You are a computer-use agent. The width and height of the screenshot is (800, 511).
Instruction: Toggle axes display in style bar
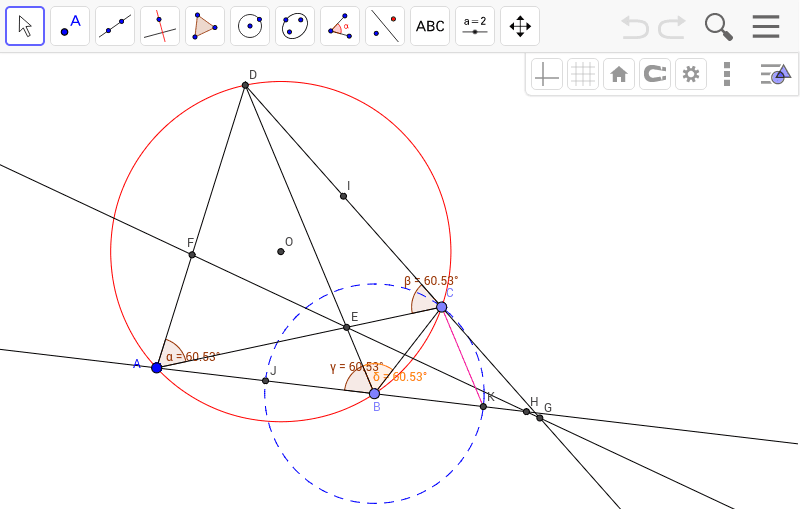[546, 74]
